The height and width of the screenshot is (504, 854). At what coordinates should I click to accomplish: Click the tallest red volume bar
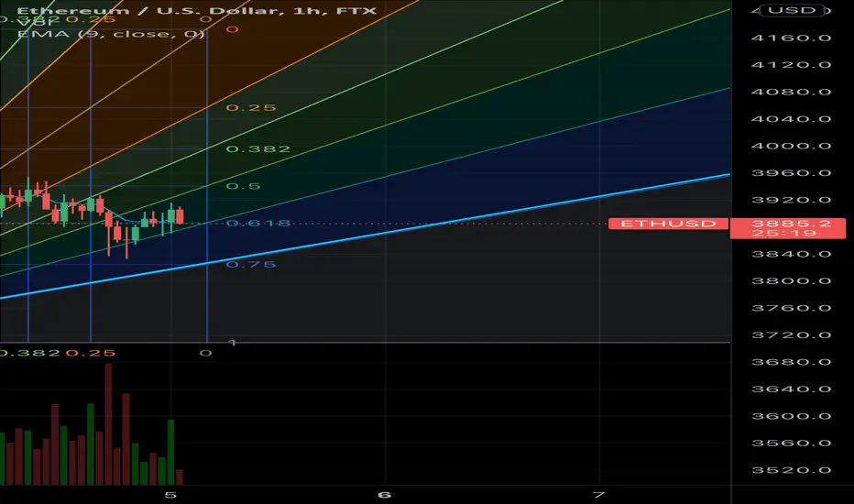(x=108, y=424)
